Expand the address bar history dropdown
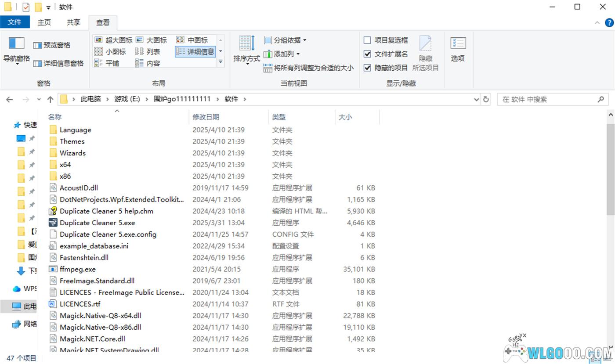The height and width of the screenshot is (364, 615). (476, 100)
